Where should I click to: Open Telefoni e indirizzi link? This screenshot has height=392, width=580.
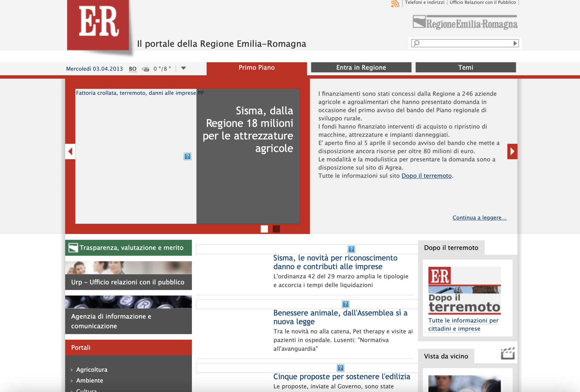click(424, 3)
